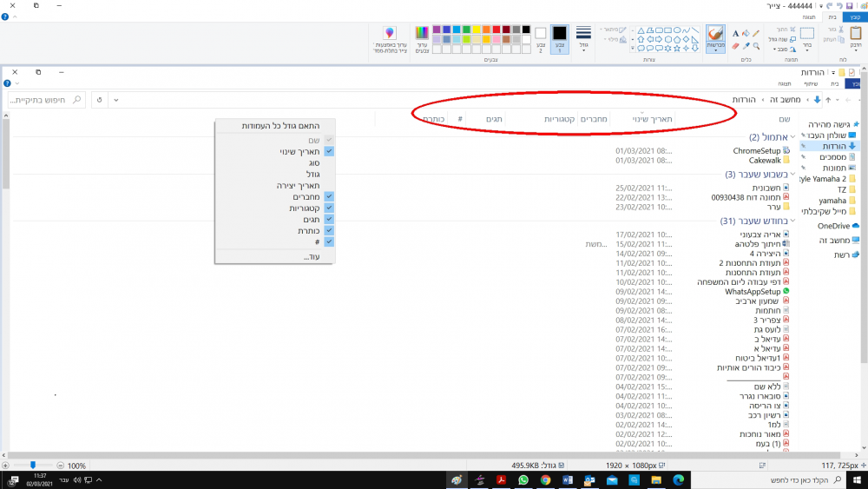Switch to Paint View (תצוגה) tab
The height and width of the screenshot is (489, 868).
coord(809,17)
